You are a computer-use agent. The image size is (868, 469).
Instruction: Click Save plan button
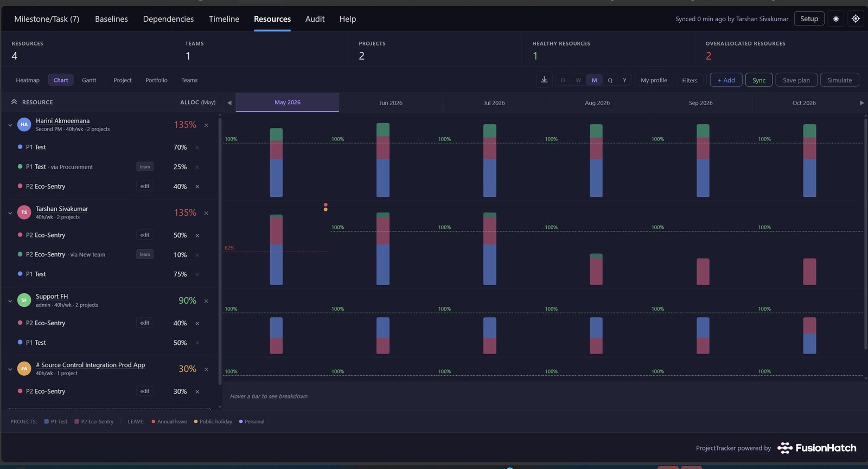796,80
